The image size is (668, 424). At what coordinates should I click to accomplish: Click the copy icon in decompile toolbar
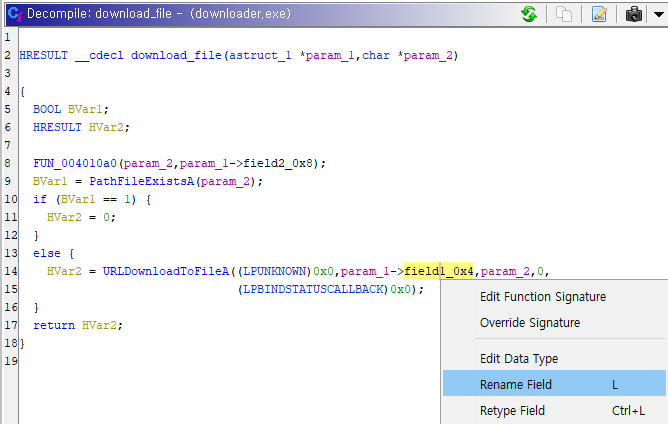click(x=564, y=14)
